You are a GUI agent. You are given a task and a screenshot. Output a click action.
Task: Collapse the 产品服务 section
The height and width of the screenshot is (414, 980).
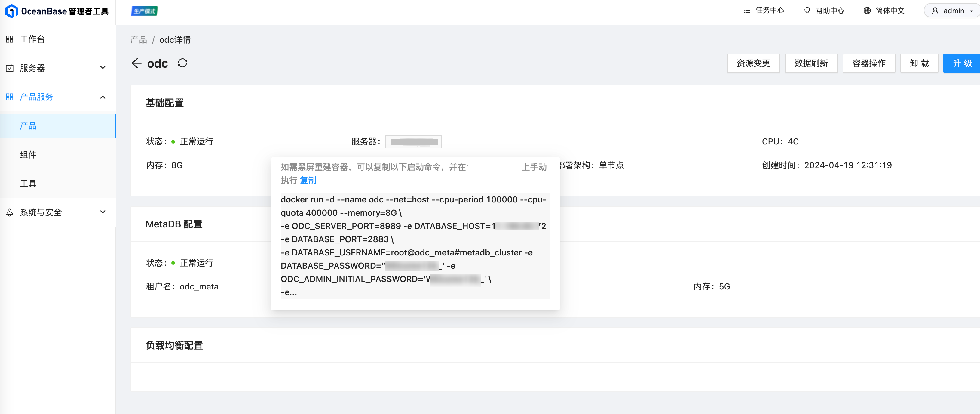(102, 97)
